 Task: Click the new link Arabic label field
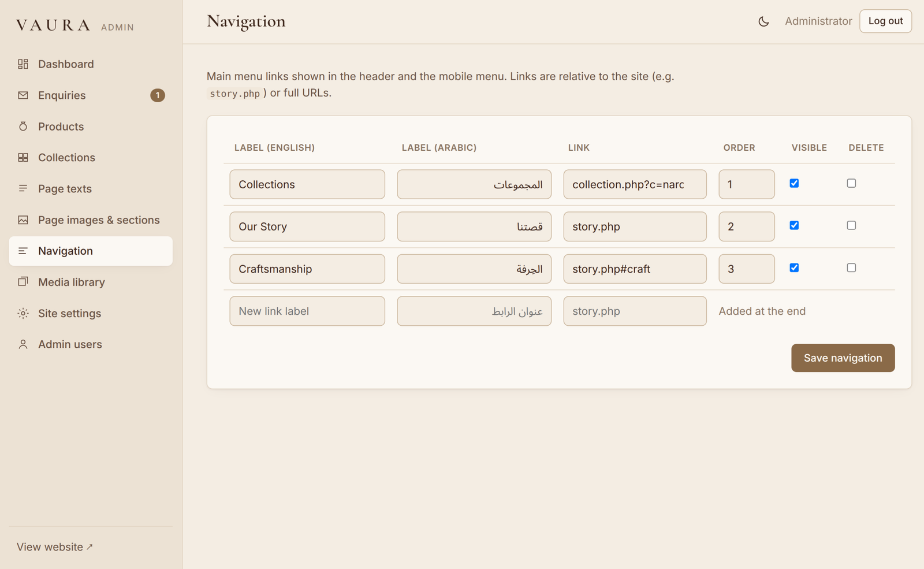474,311
